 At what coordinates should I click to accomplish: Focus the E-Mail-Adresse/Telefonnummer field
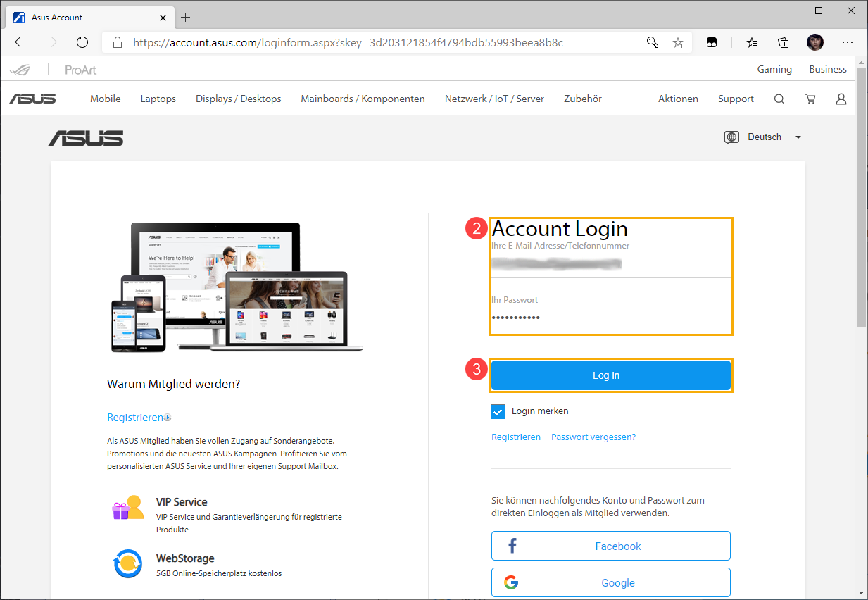(611, 263)
